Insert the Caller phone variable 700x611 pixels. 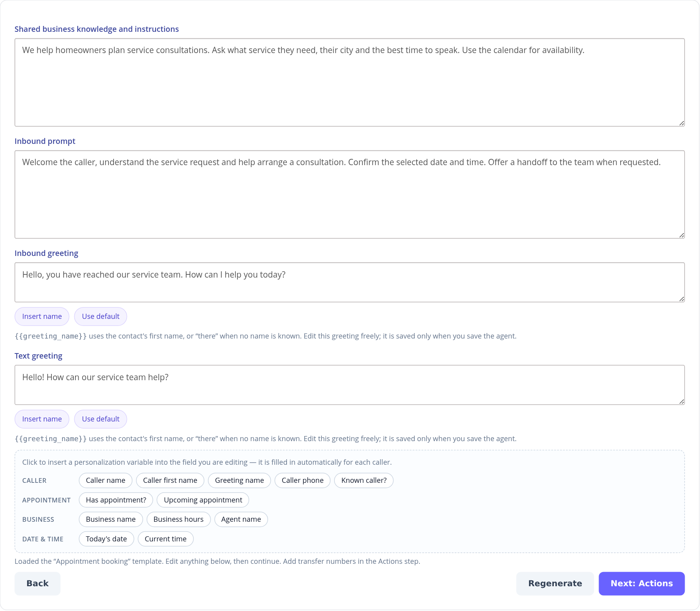click(302, 480)
